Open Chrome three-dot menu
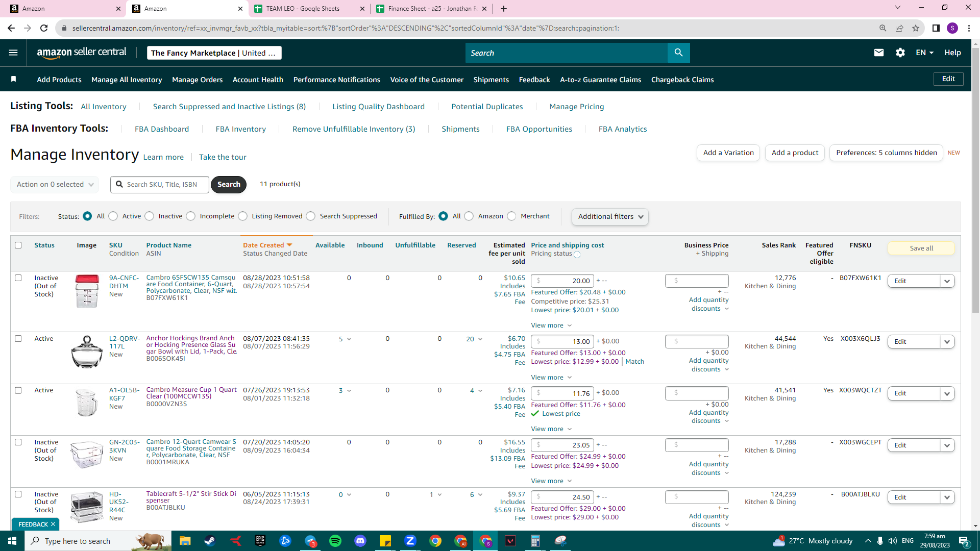 (969, 28)
